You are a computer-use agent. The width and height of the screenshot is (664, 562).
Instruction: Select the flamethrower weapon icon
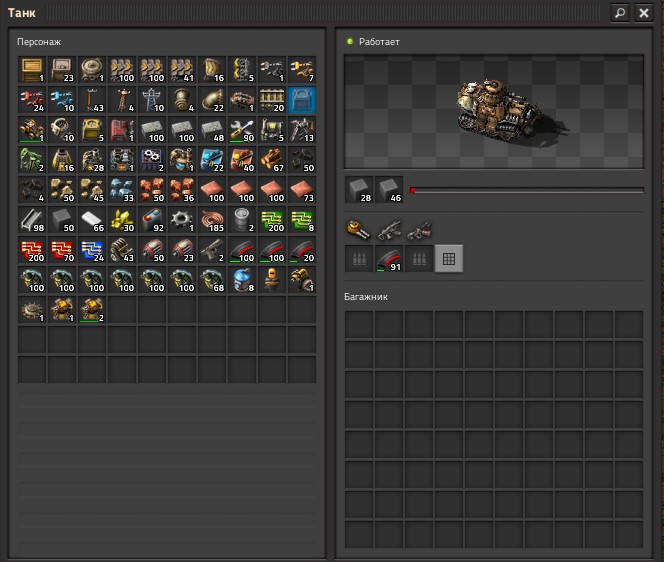click(x=419, y=230)
